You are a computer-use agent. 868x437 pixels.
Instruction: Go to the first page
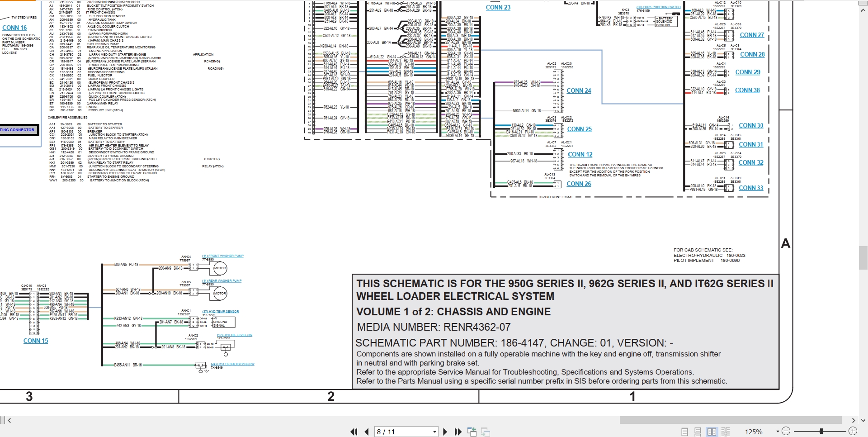[354, 432]
